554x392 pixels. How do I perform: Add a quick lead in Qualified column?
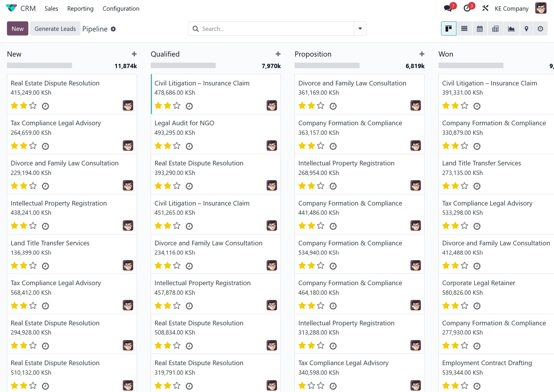tap(278, 54)
